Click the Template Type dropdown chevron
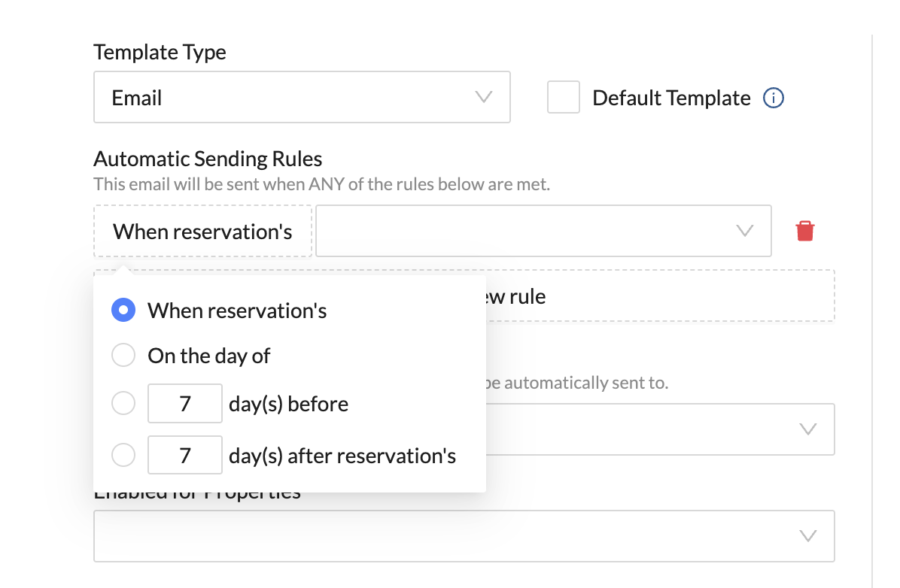The image size is (900, 588). [x=484, y=97]
